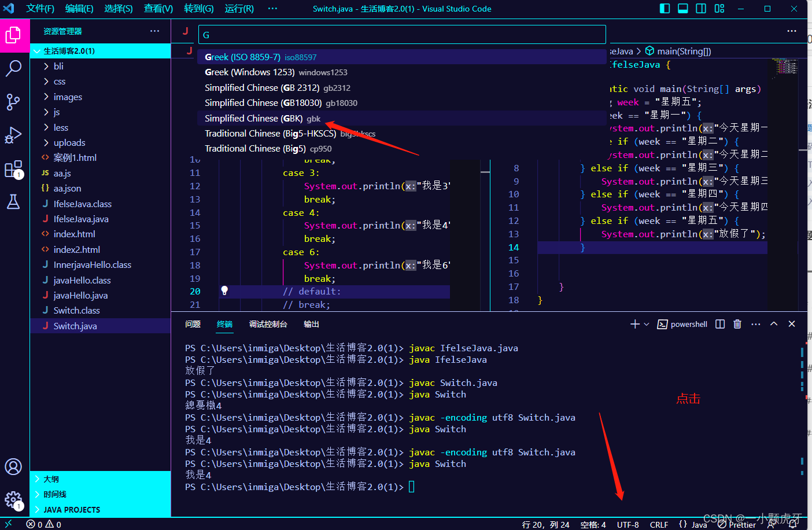Open terminal launch profile dropdown arrow

click(x=647, y=324)
